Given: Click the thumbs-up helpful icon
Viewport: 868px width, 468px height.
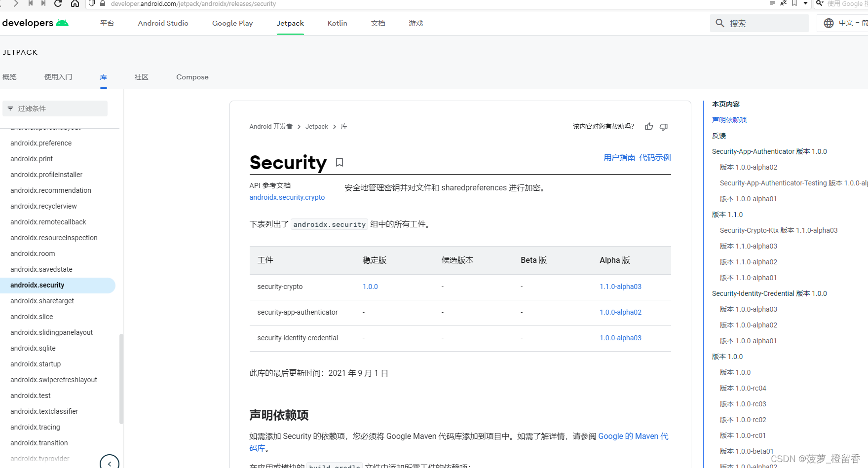Looking at the screenshot, I should pos(649,127).
